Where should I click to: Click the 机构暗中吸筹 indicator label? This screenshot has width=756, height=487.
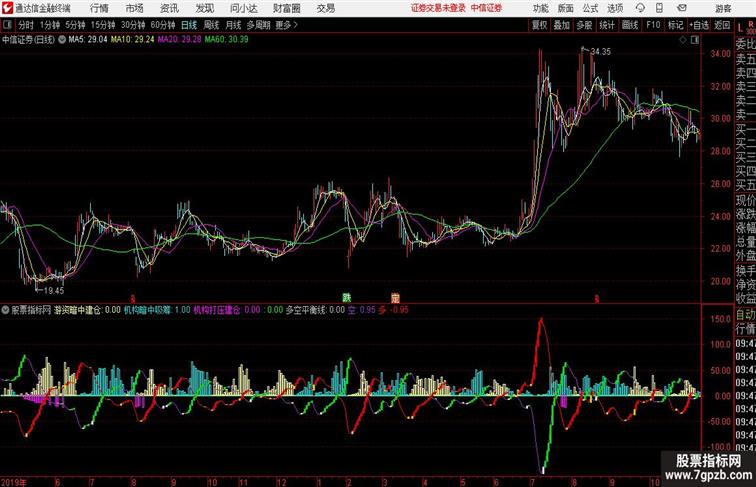[147, 310]
